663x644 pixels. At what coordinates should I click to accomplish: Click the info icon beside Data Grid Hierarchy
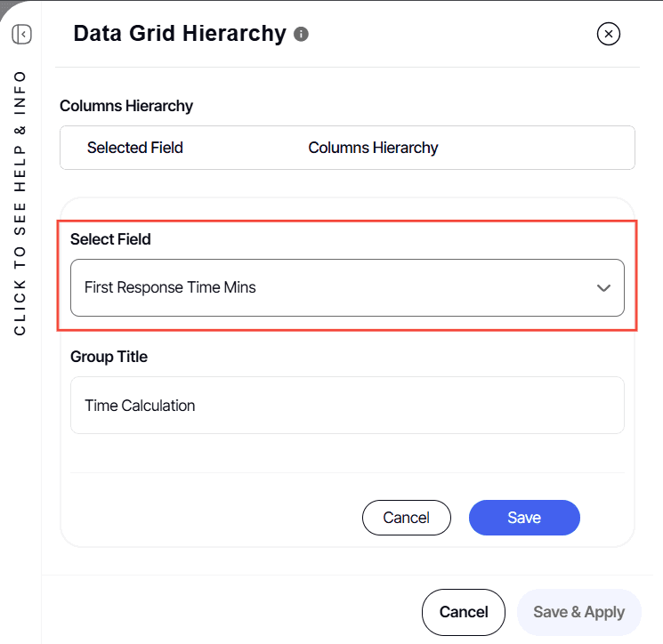click(301, 34)
